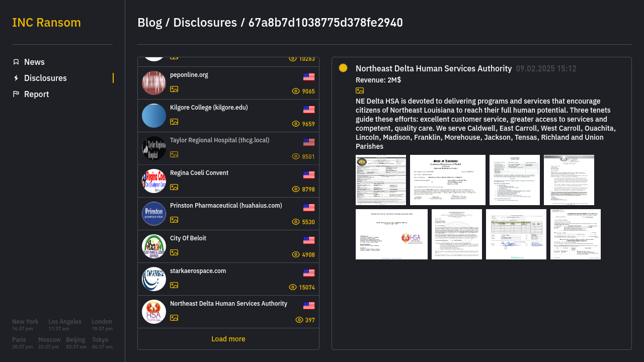The image size is (644, 362).
Task: Open the signed table document thumbnail
Action: 516,234
